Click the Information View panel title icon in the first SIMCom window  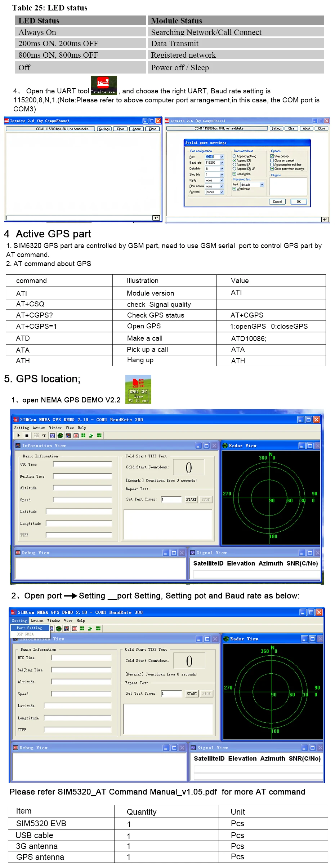(x=18, y=446)
